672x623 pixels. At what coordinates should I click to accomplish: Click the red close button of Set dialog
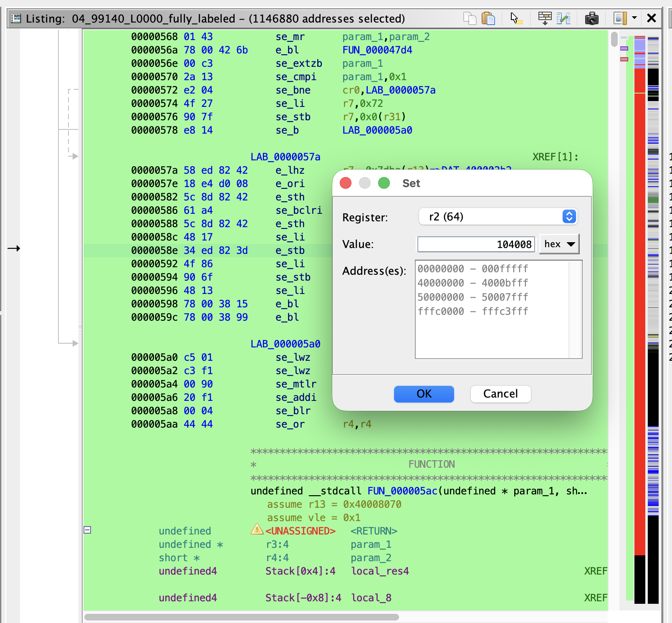click(x=346, y=183)
